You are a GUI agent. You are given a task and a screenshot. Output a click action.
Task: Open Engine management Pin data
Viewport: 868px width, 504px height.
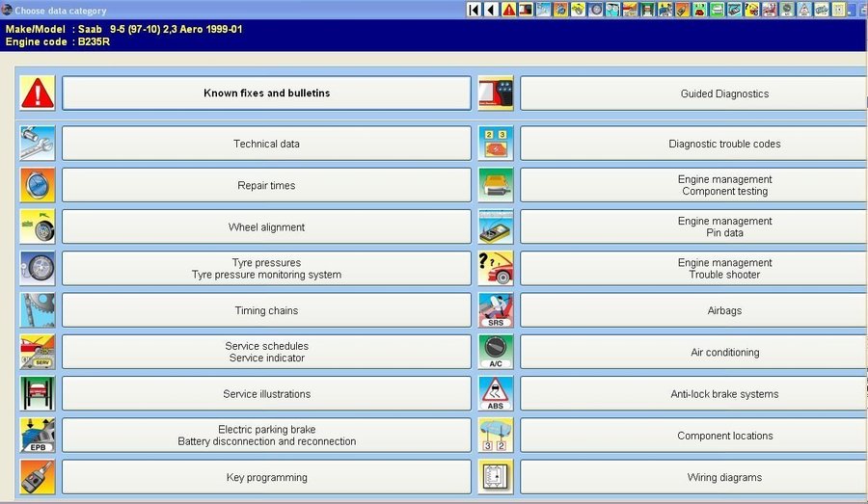(692, 227)
